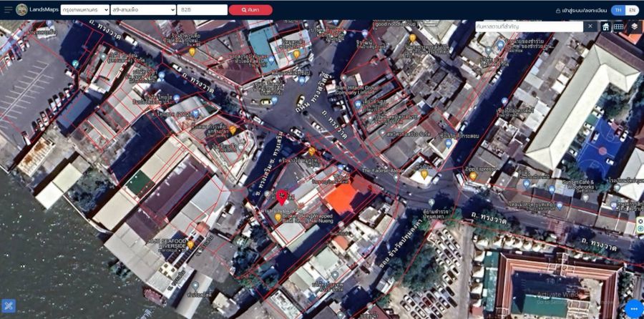Open the map layers icon

(634, 26)
